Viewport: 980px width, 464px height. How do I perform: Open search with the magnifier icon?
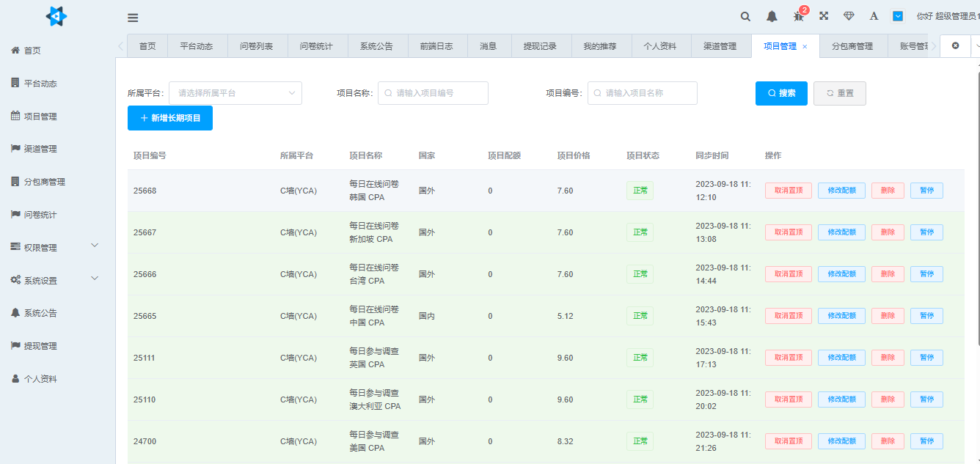click(x=745, y=16)
